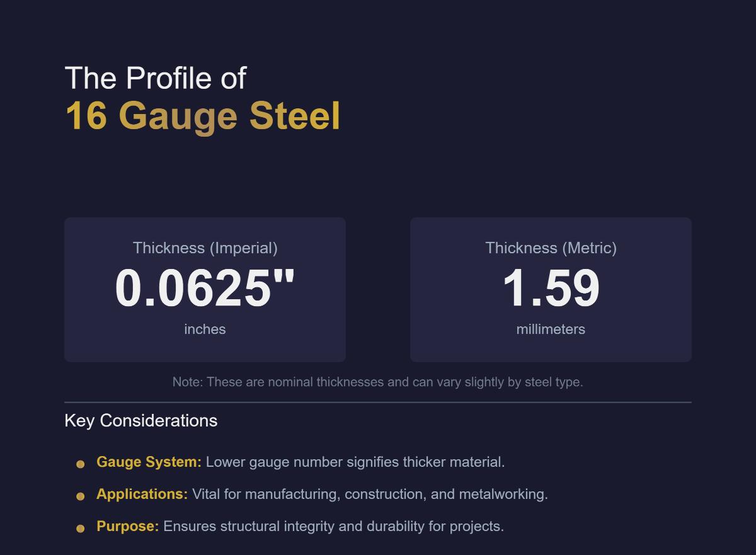The height and width of the screenshot is (555, 756).
Task: Click "Vital for manufacturing, construction" description text
Action: click(370, 494)
